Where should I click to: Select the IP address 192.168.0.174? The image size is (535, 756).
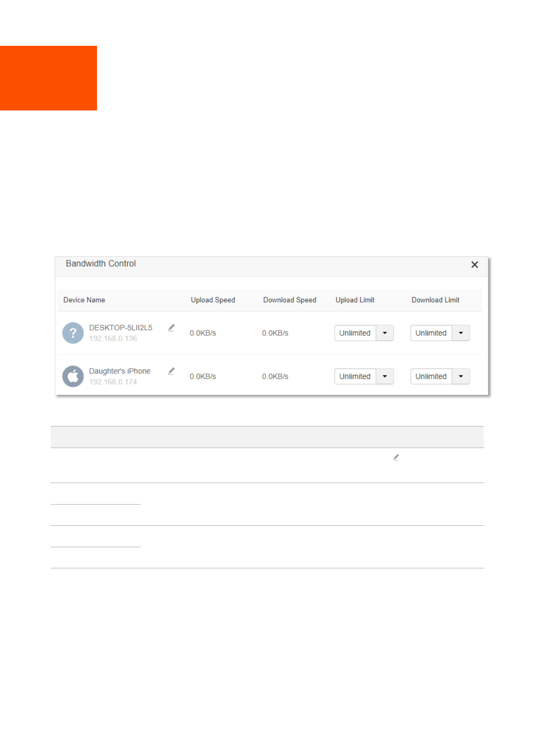pyautogui.click(x=113, y=382)
